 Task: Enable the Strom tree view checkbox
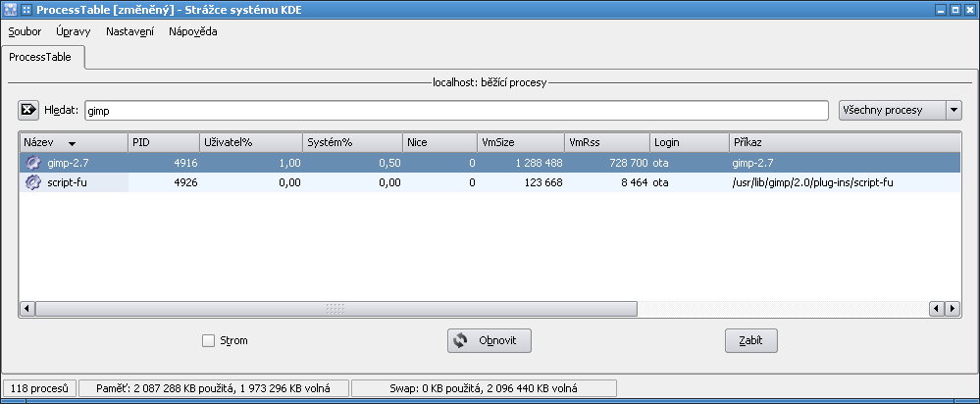(x=208, y=341)
